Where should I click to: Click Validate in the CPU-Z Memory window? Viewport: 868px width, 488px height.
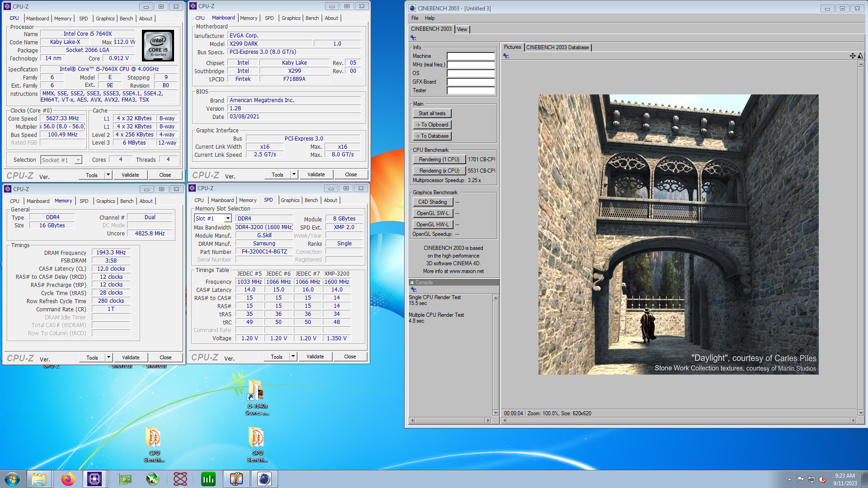[x=131, y=357]
